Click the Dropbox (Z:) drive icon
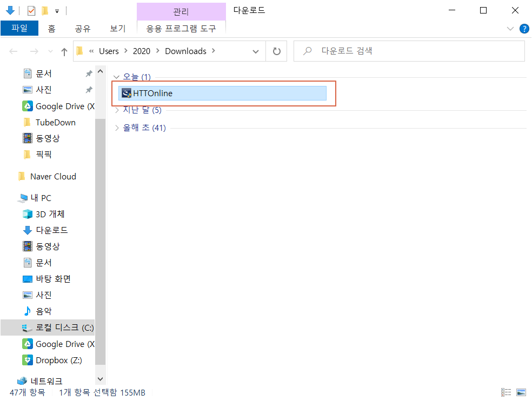This screenshot has width=532, height=401. coord(28,360)
